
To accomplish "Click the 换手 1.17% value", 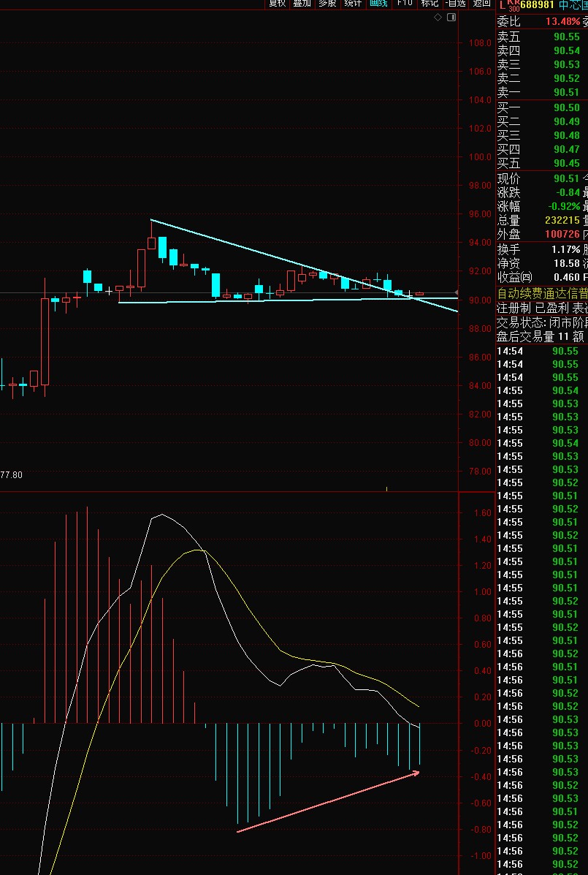I will coord(565,249).
